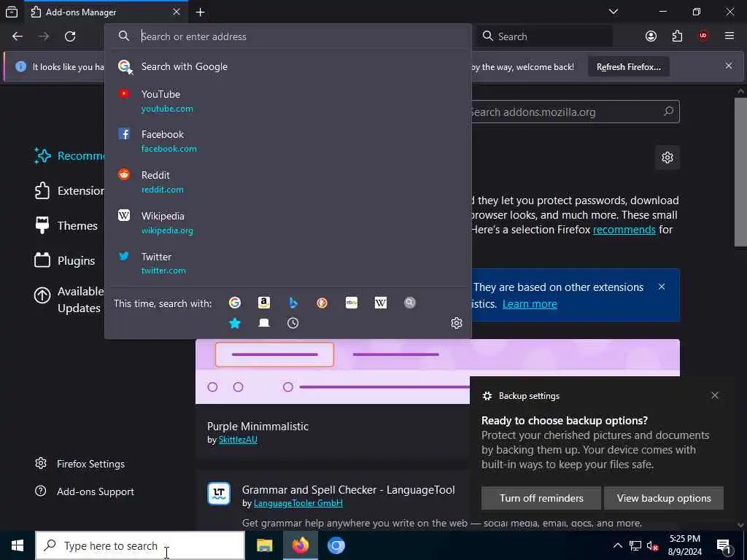Search this time with eBay icon
This screenshot has width=747, height=560.
[352, 303]
